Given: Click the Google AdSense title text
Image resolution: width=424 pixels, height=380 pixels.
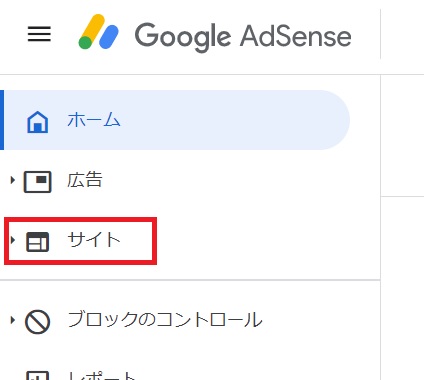Looking at the screenshot, I should [243, 36].
